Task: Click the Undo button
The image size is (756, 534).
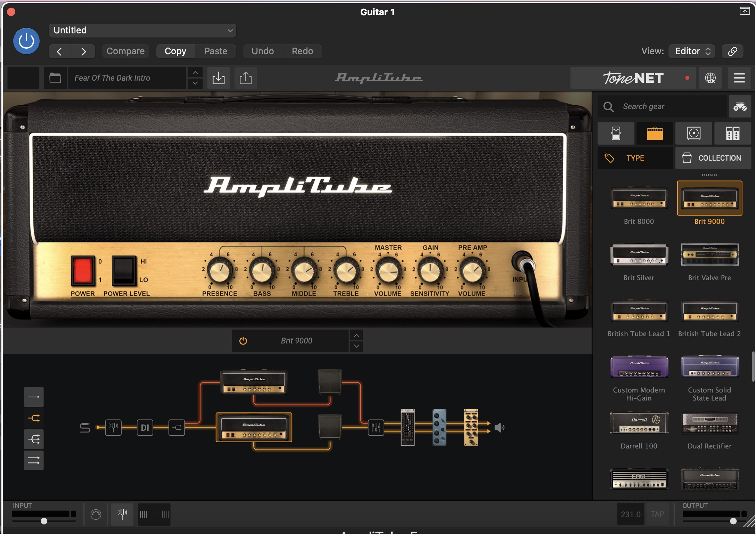Action: tap(263, 51)
